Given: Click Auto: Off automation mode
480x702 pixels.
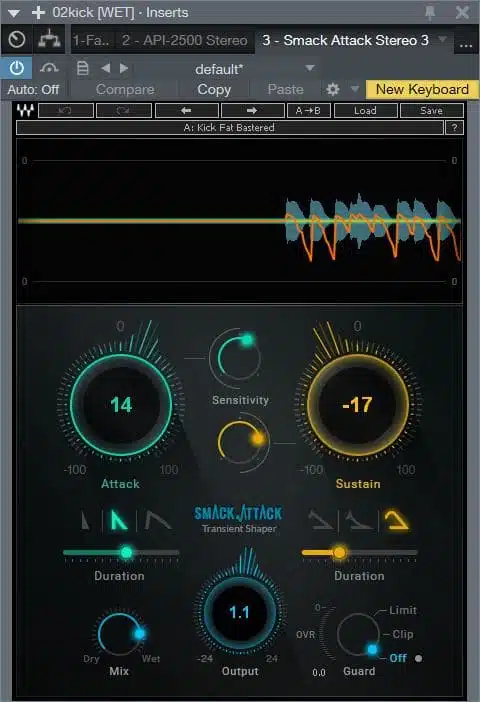Looking at the screenshot, I should pyautogui.click(x=33, y=90).
